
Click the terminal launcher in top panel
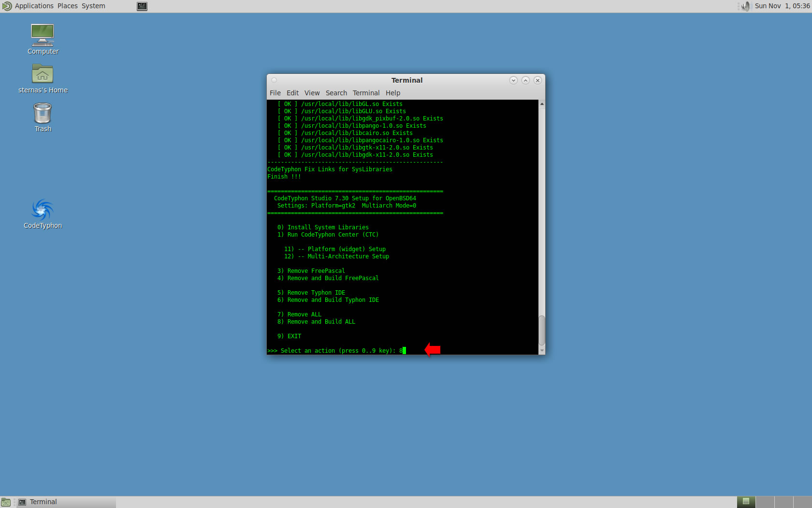tap(142, 6)
